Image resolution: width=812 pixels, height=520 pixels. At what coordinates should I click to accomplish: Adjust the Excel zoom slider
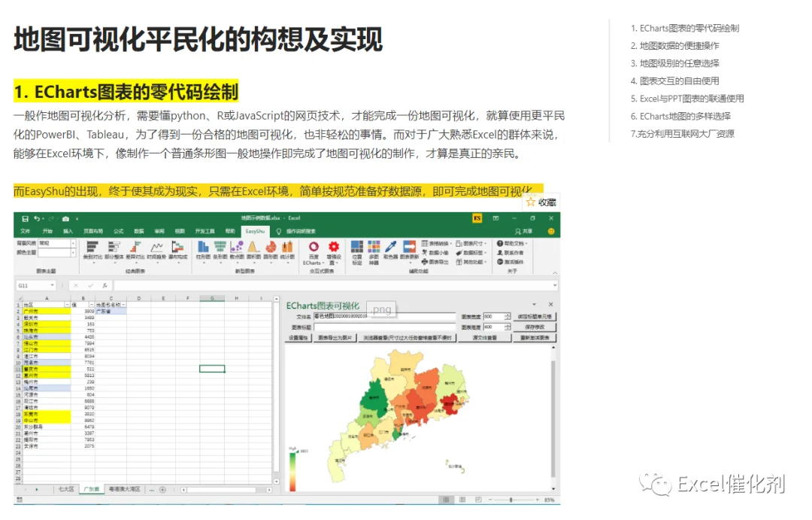[x=511, y=500]
